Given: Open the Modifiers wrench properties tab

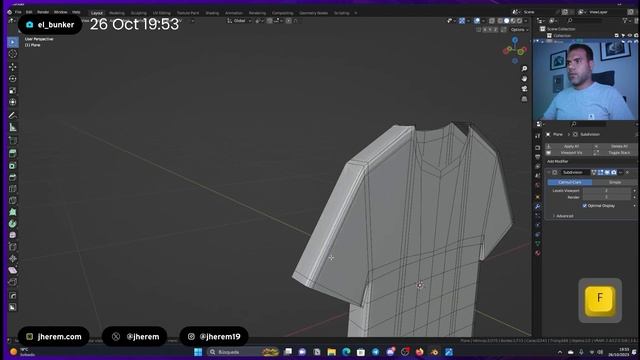Looking at the screenshot, I should [538, 207].
